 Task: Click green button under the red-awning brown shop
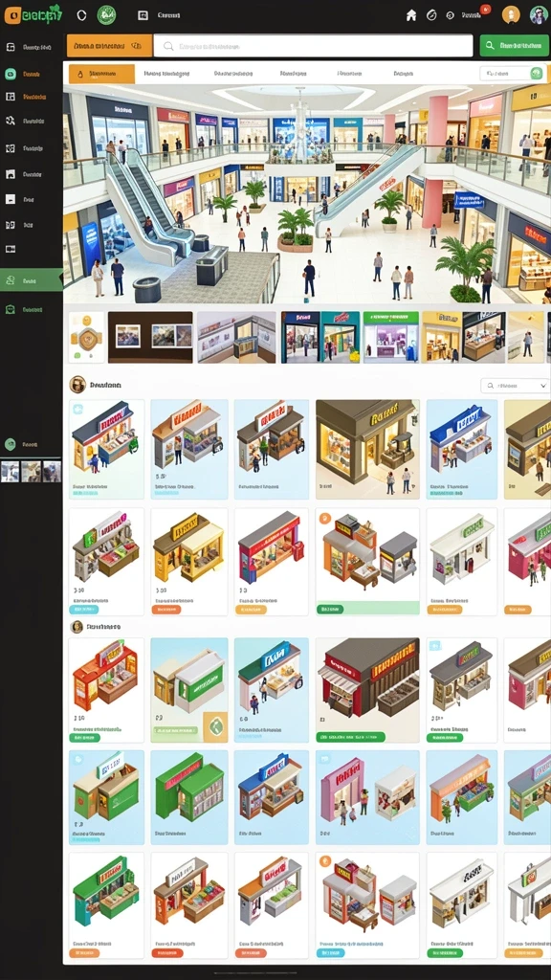pos(350,738)
